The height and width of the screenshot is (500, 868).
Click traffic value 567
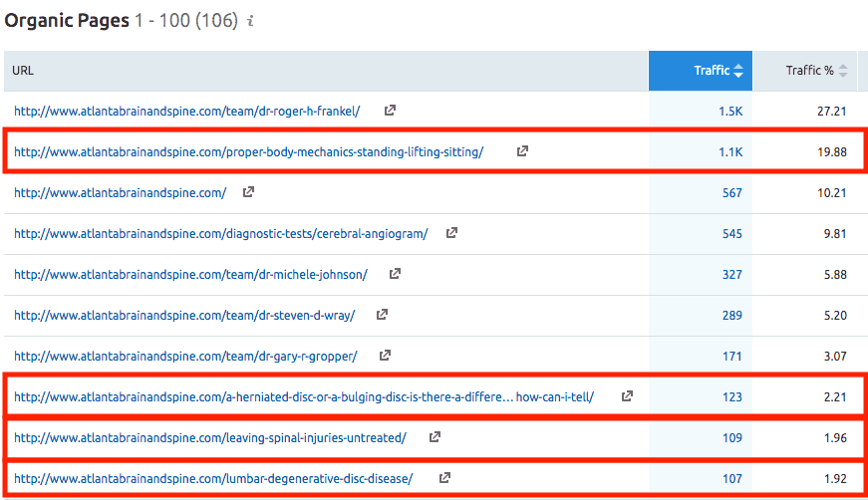731,193
